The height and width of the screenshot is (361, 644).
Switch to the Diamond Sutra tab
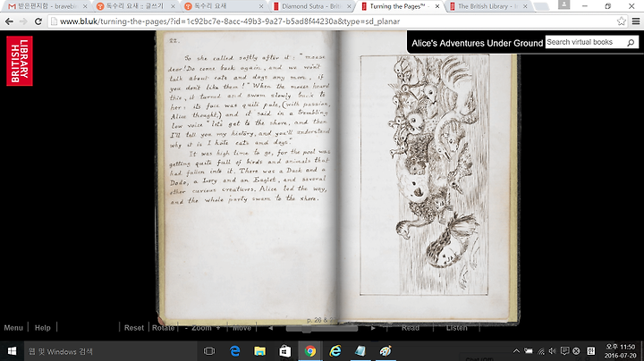tap(312, 6)
